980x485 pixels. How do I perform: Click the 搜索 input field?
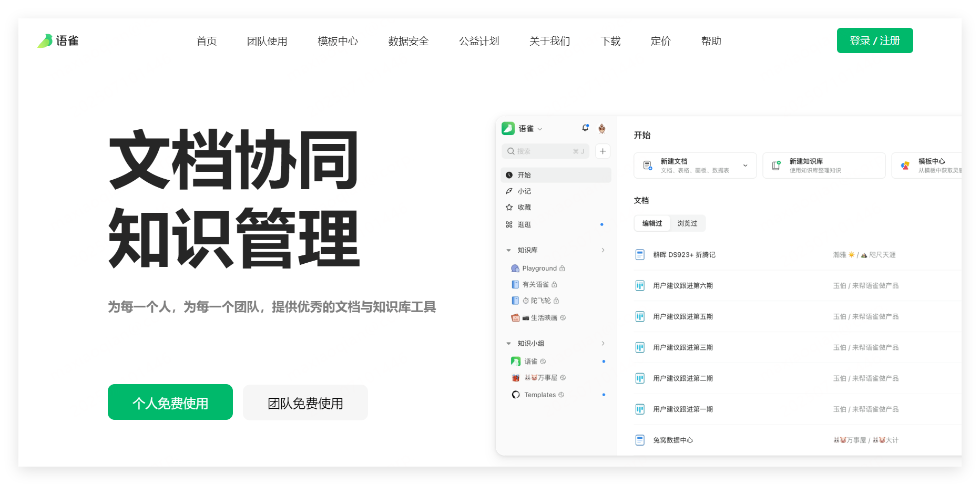(x=546, y=151)
